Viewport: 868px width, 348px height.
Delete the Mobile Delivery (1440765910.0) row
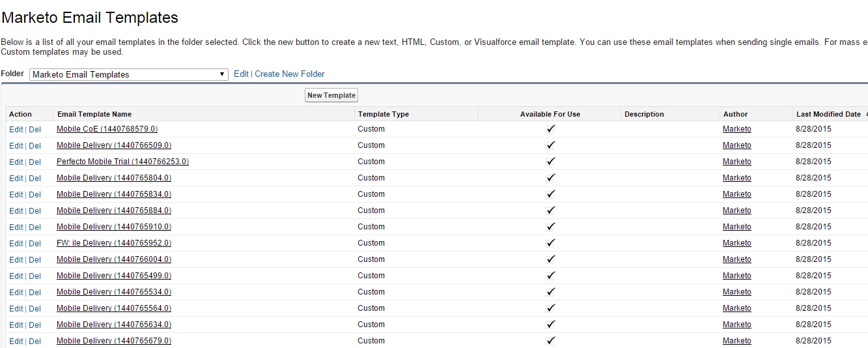[x=35, y=227]
